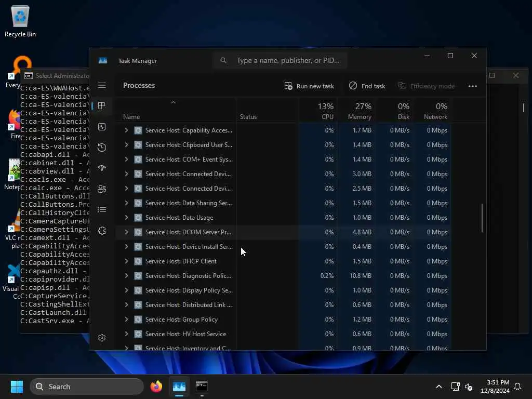532x399 pixels.
Task: Click the taskbar Search box
Action: click(87, 387)
